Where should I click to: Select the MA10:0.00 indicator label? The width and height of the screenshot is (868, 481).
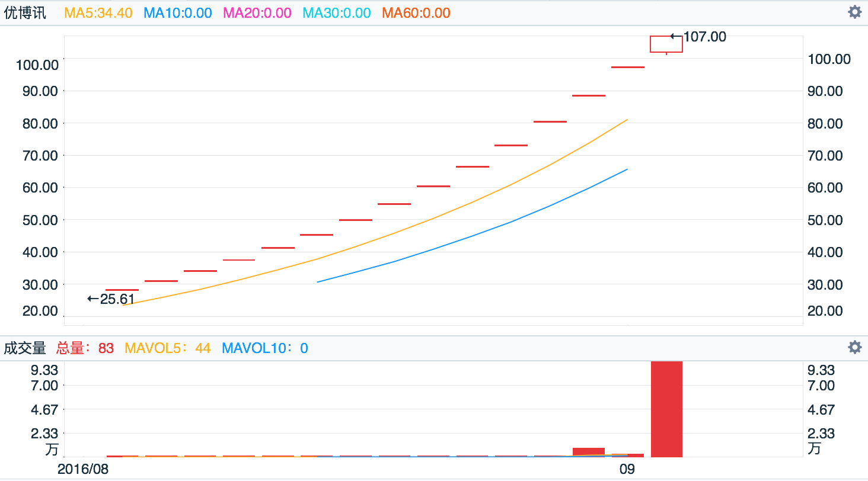[x=177, y=13]
